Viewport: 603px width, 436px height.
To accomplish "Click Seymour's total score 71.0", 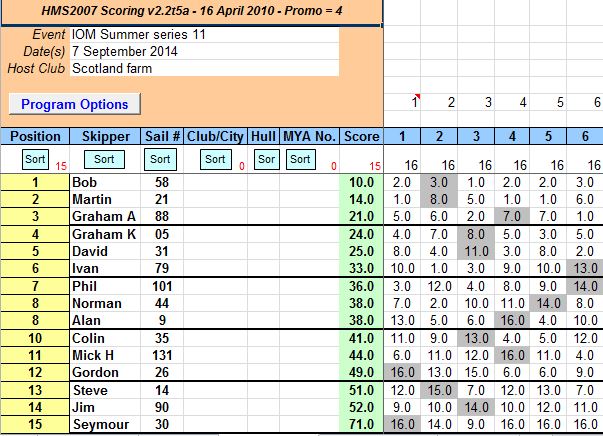I will coord(361,425).
